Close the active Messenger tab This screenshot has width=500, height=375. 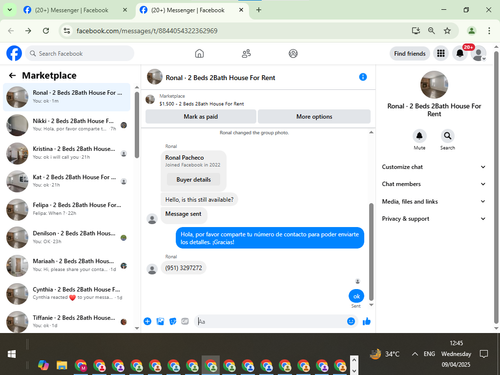[x=241, y=10]
